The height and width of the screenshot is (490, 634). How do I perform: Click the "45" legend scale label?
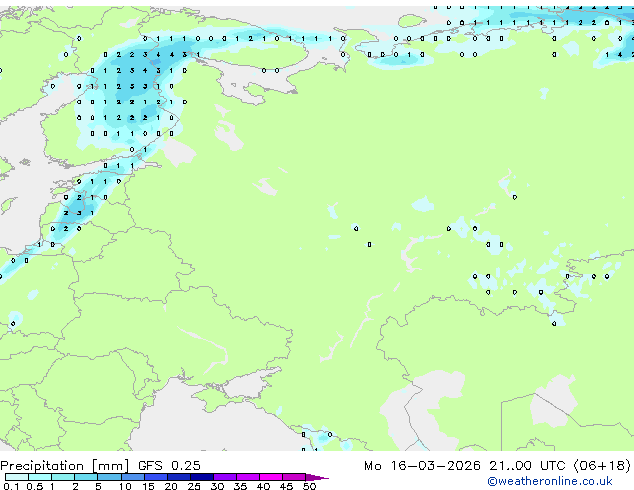tap(286, 486)
